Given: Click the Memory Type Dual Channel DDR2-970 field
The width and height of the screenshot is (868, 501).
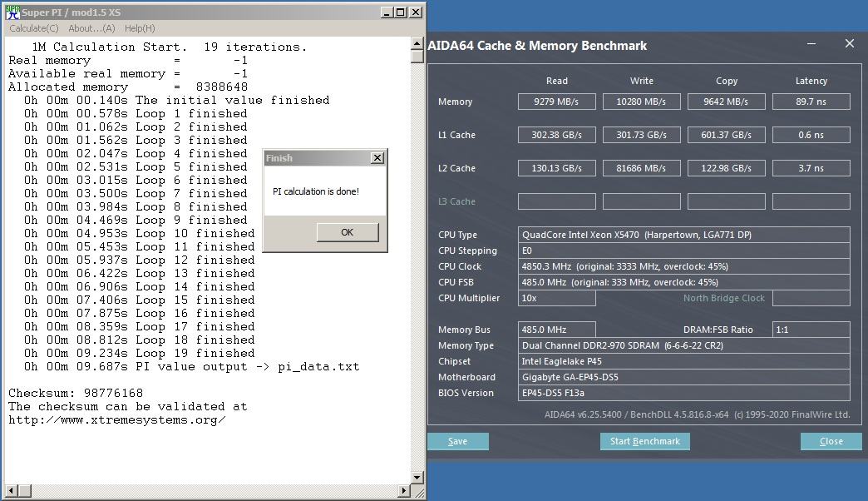Looking at the screenshot, I should (x=684, y=345).
